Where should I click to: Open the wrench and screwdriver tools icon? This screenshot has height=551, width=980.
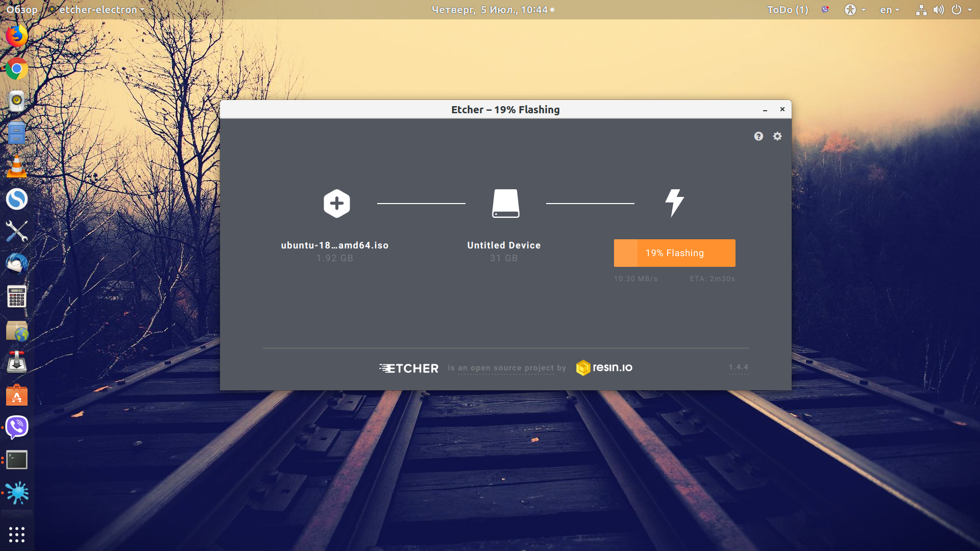pyautogui.click(x=17, y=231)
